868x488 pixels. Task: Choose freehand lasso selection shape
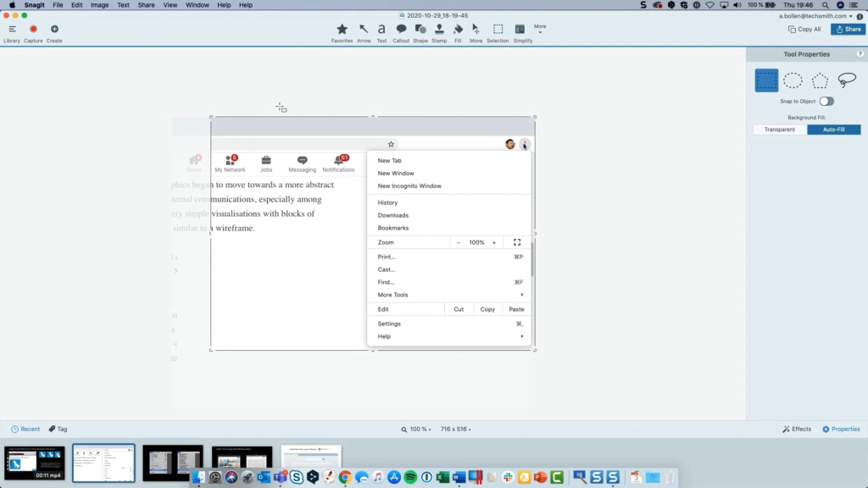pyautogui.click(x=847, y=80)
